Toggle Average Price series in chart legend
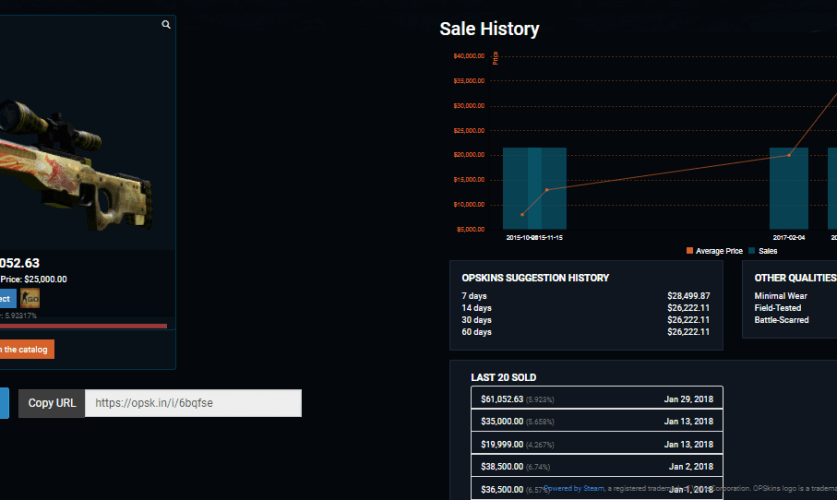837x500 pixels. tap(714, 251)
